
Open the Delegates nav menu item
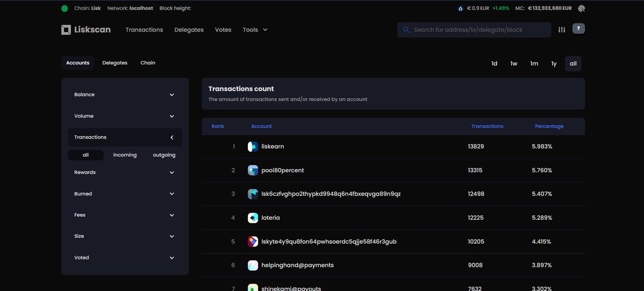189,30
